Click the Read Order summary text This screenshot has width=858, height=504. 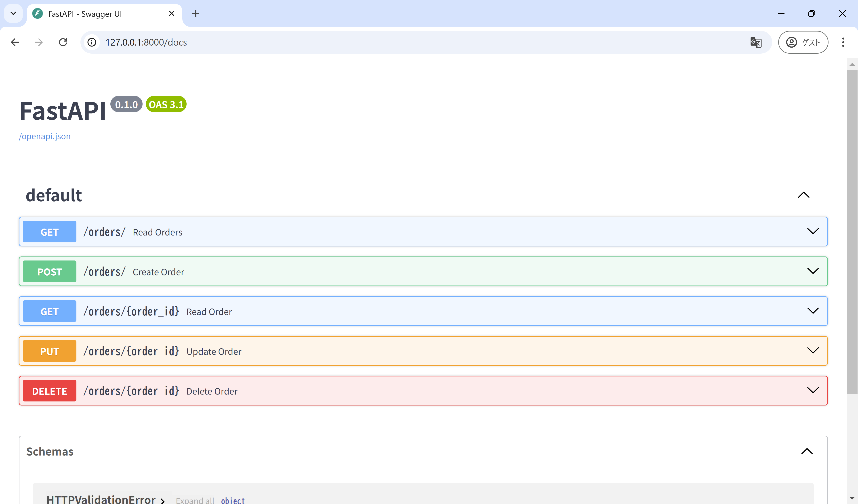[x=209, y=312]
